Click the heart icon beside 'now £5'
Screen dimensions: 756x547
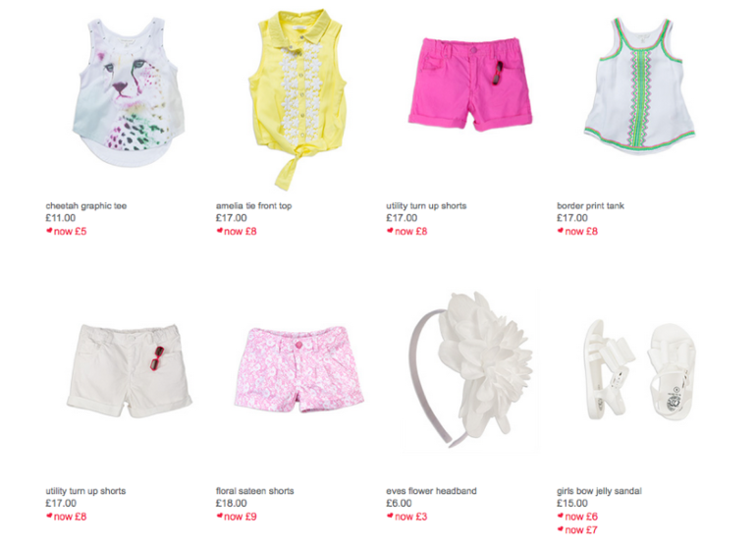pyautogui.click(x=49, y=231)
